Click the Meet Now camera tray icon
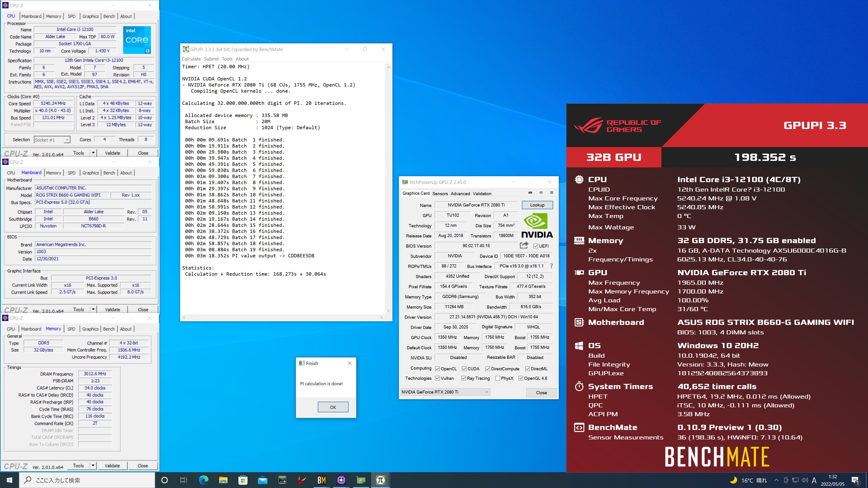The image size is (868, 488). tap(786, 480)
